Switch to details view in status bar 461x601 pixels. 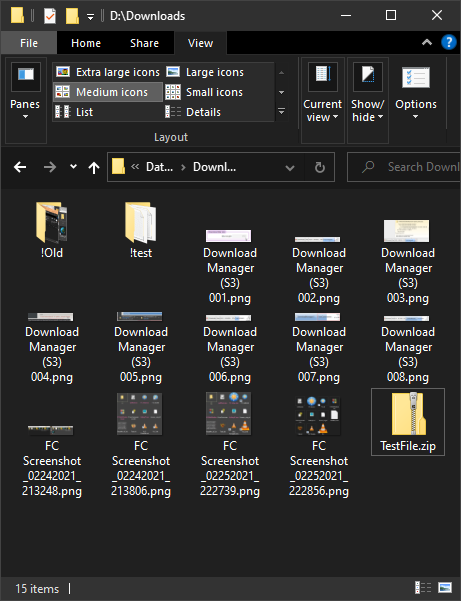pyautogui.click(x=423, y=587)
